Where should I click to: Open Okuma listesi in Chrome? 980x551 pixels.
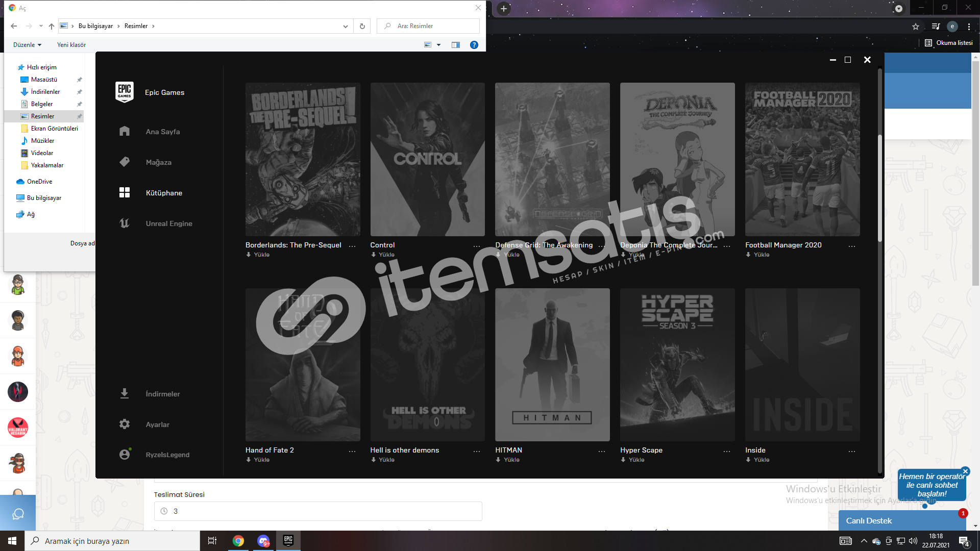(x=949, y=43)
